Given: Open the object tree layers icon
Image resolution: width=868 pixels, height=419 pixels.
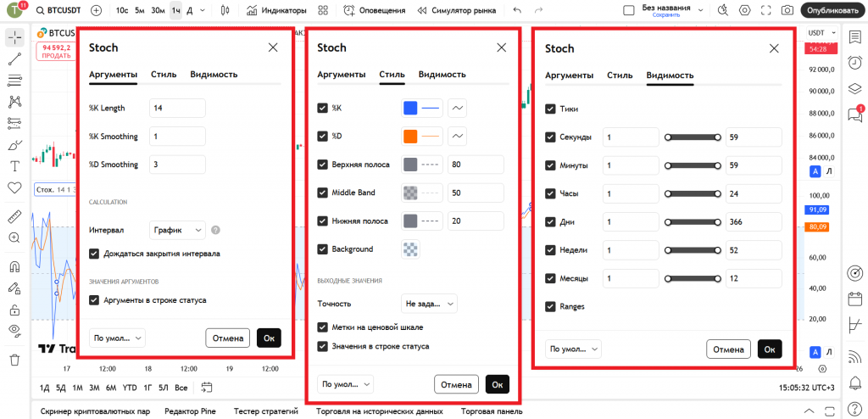Looking at the screenshot, I should [x=854, y=89].
